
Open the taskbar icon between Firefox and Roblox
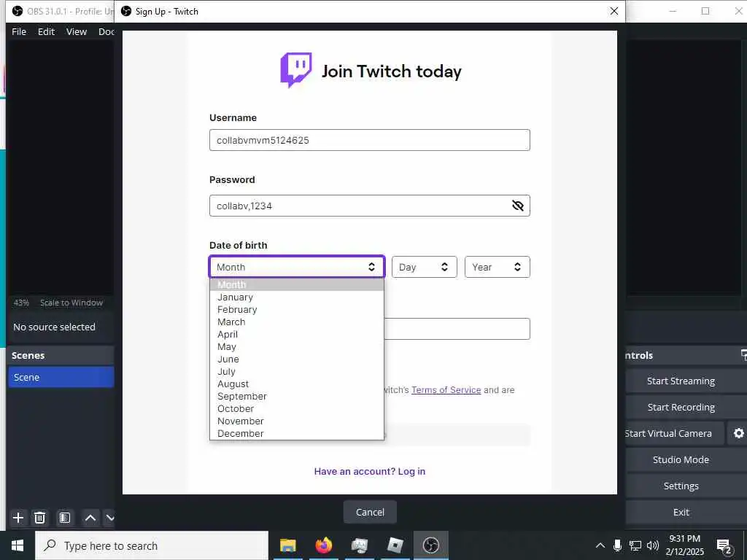[x=359, y=545]
